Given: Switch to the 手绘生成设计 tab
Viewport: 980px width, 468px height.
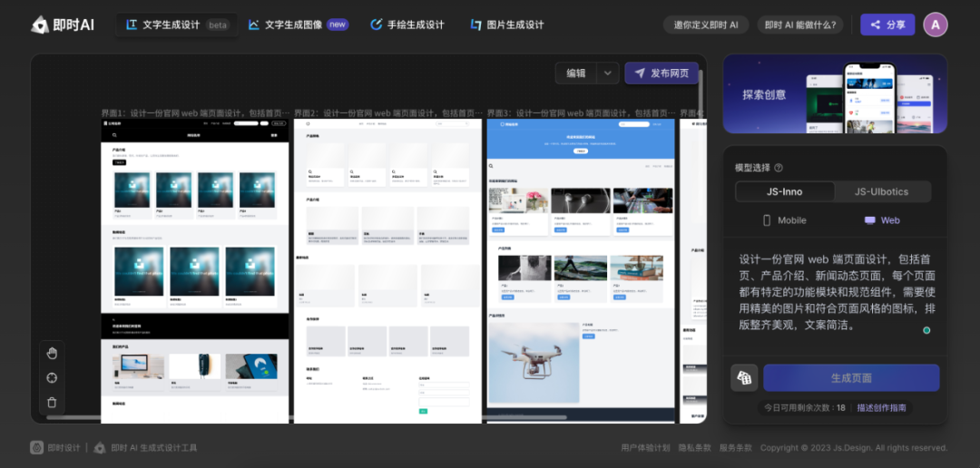Looking at the screenshot, I should pos(407,24).
